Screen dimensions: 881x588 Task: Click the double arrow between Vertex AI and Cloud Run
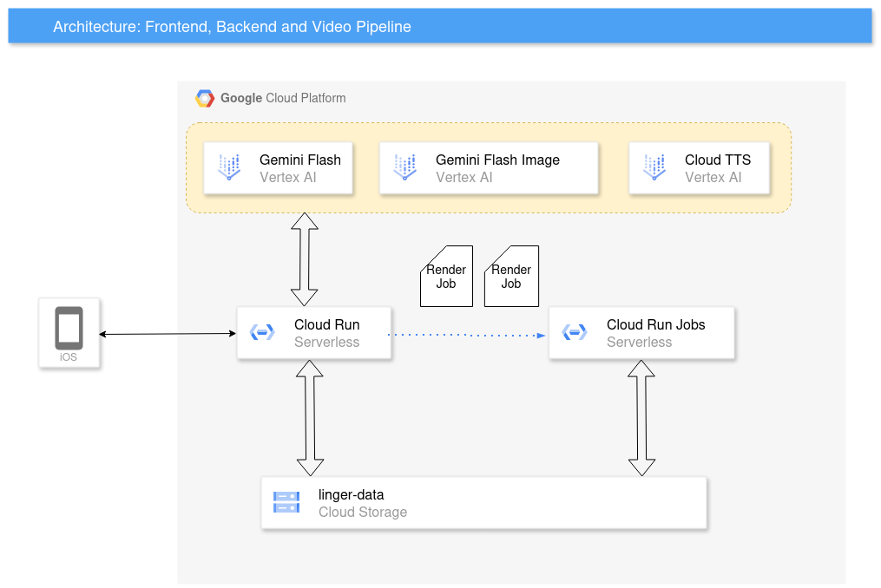(305, 259)
